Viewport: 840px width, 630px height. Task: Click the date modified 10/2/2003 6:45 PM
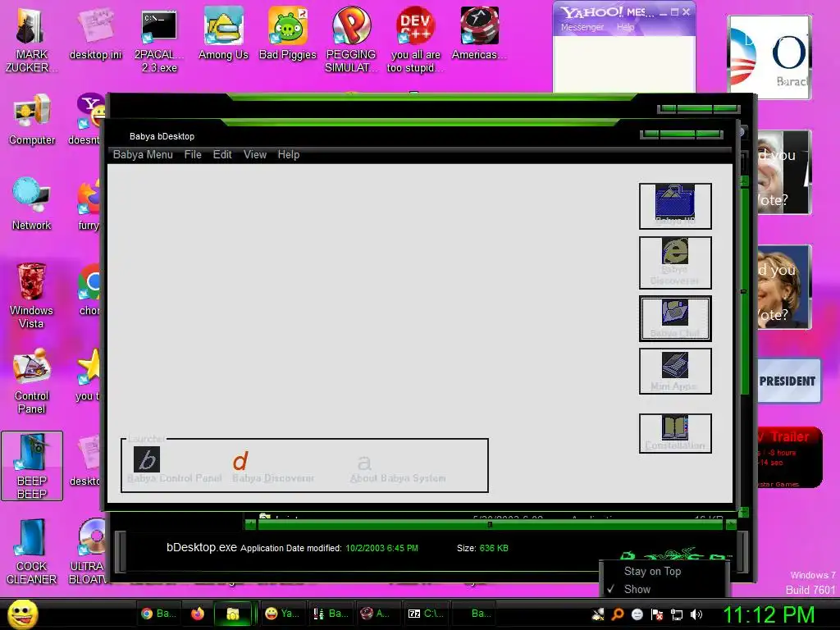pyautogui.click(x=381, y=548)
